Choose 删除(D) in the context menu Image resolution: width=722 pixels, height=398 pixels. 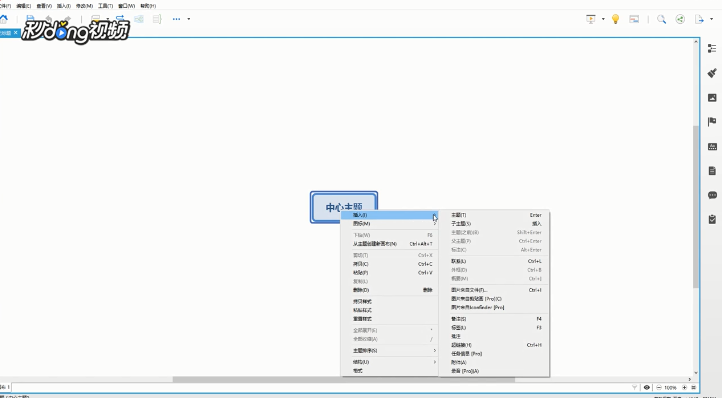tap(390, 290)
